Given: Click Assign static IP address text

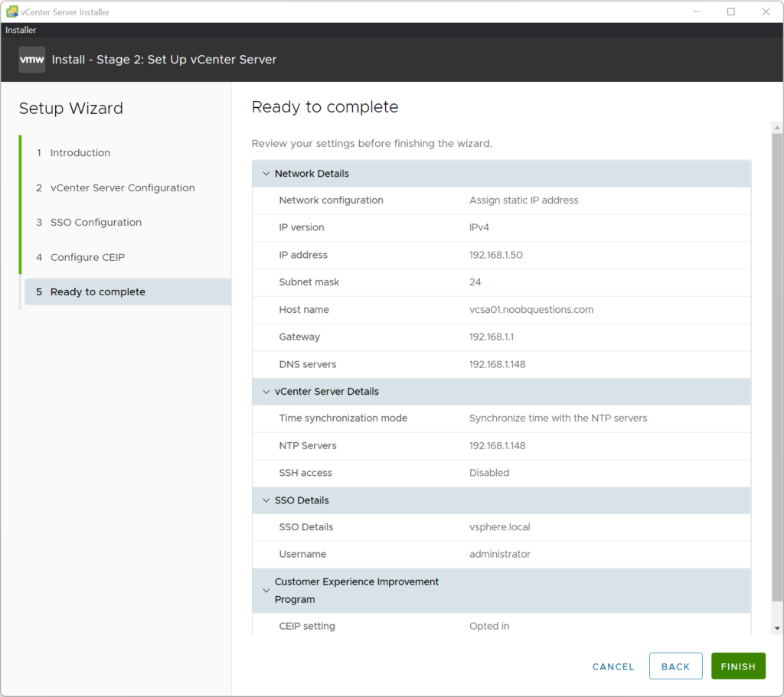Looking at the screenshot, I should point(524,200).
